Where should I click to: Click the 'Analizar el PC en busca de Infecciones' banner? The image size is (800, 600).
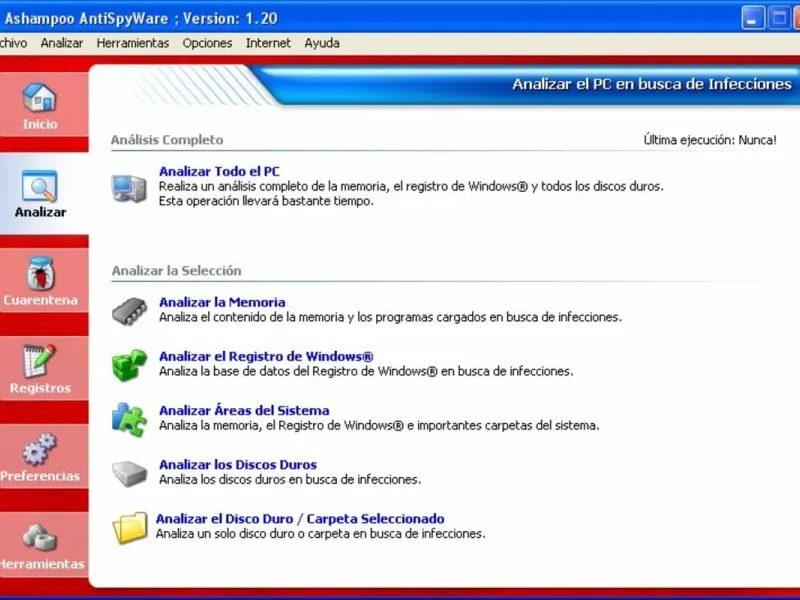point(652,84)
